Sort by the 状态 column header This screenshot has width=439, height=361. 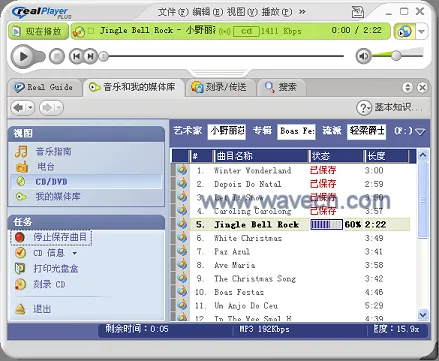coord(336,156)
